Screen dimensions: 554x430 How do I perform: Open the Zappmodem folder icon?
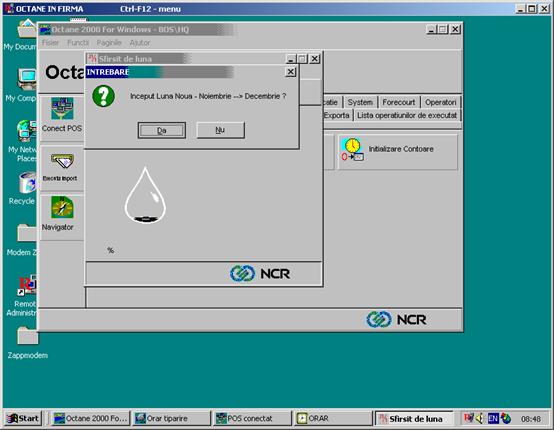tap(27, 336)
